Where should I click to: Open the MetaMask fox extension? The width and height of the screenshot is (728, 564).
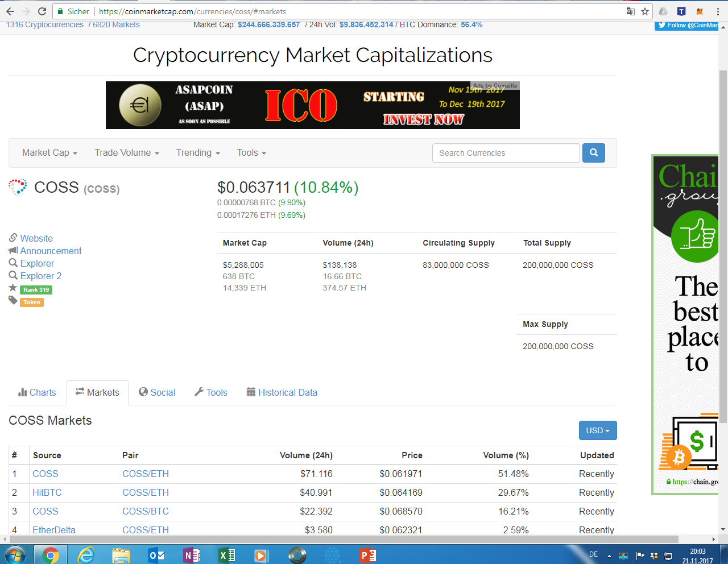click(700, 11)
